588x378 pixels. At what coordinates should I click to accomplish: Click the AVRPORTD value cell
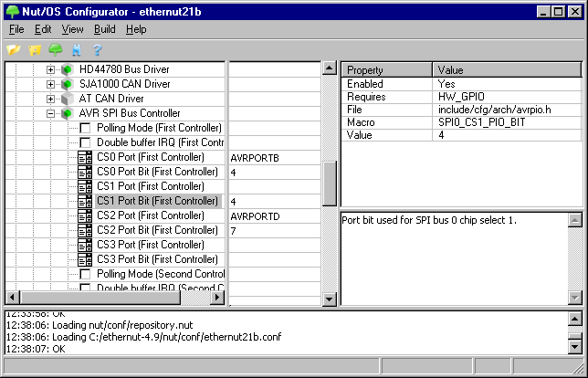point(275,216)
